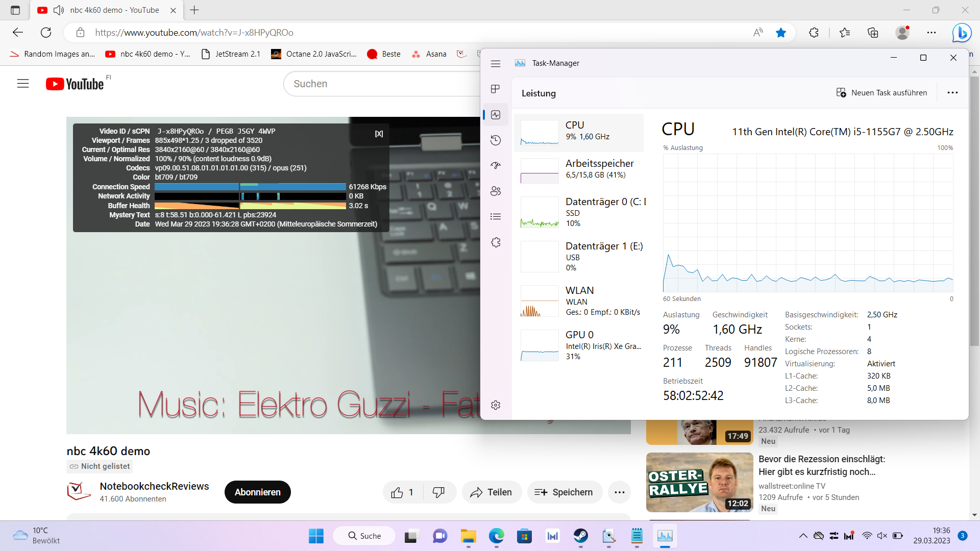The width and height of the screenshot is (980, 551).
Task: Open Task Manager hamburger navigation menu
Action: 495,64
